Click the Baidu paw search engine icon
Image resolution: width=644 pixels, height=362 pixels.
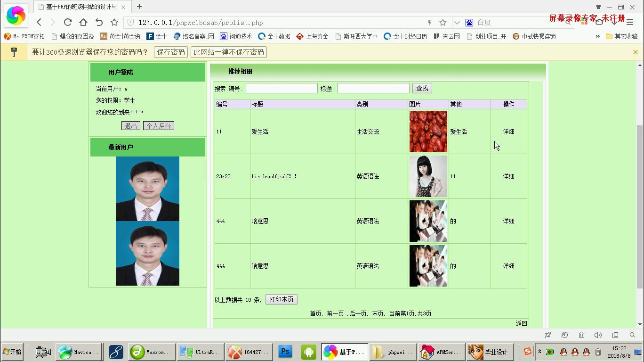(469, 23)
